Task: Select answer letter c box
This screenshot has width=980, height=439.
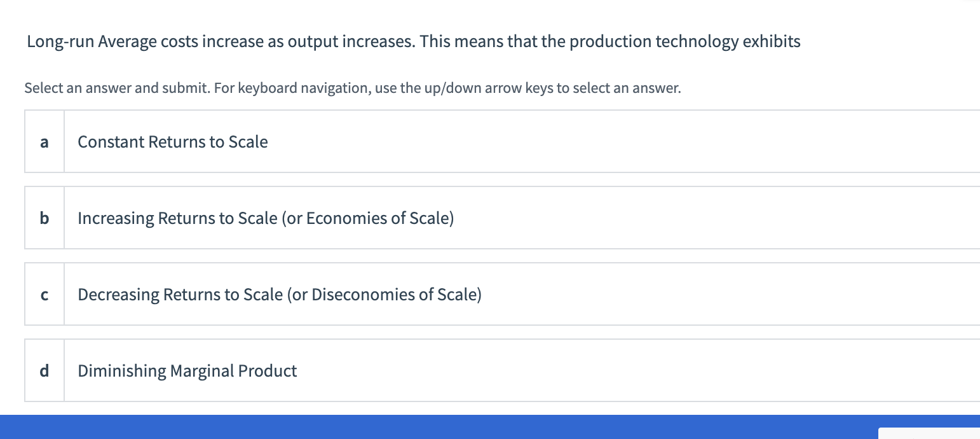Action: [x=44, y=295]
